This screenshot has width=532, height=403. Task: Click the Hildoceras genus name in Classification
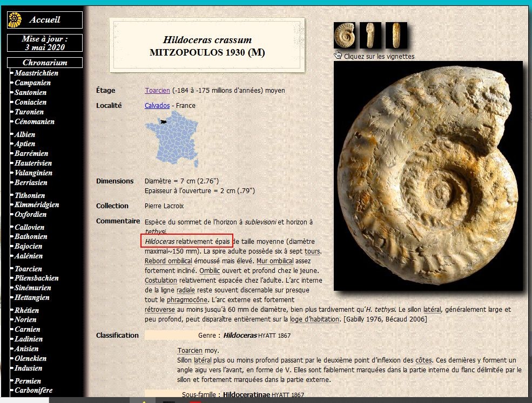[240, 336]
